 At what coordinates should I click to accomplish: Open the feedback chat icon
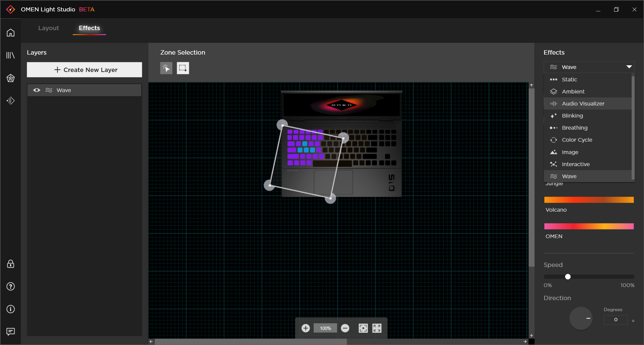pos(11,332)
